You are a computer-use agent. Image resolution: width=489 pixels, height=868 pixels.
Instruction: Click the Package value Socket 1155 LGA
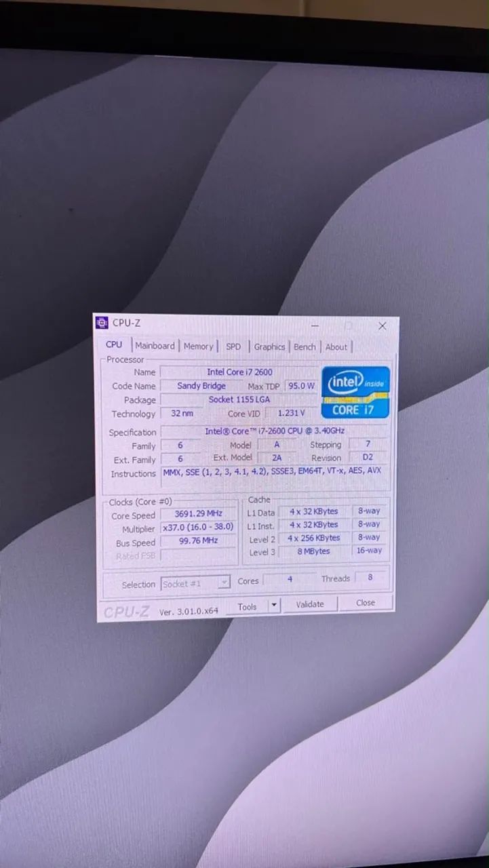point(239,399)
